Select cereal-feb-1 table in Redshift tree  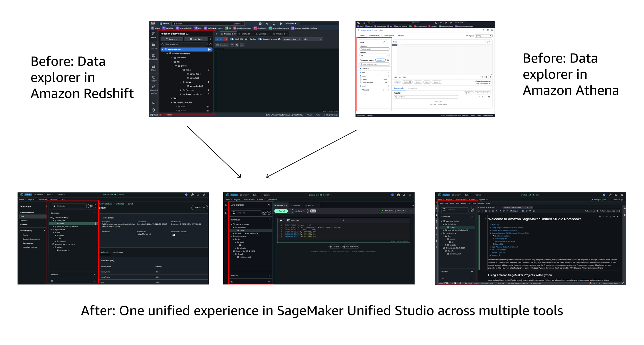[195, 74]
